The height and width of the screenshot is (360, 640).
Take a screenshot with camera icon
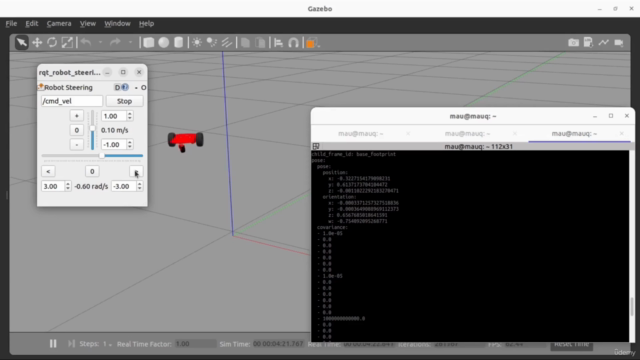[x=573, y=42]
